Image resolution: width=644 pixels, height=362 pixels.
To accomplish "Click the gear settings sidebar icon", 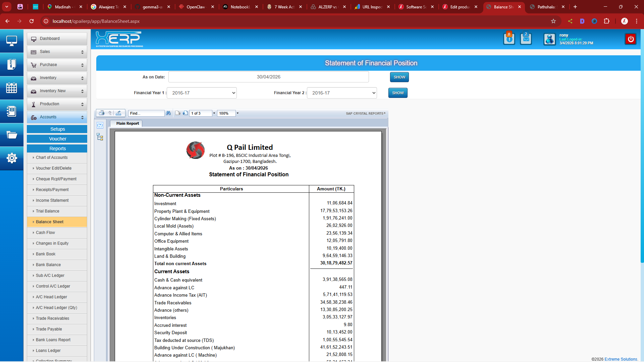I will pyautogui.click(x=12, y=158).
